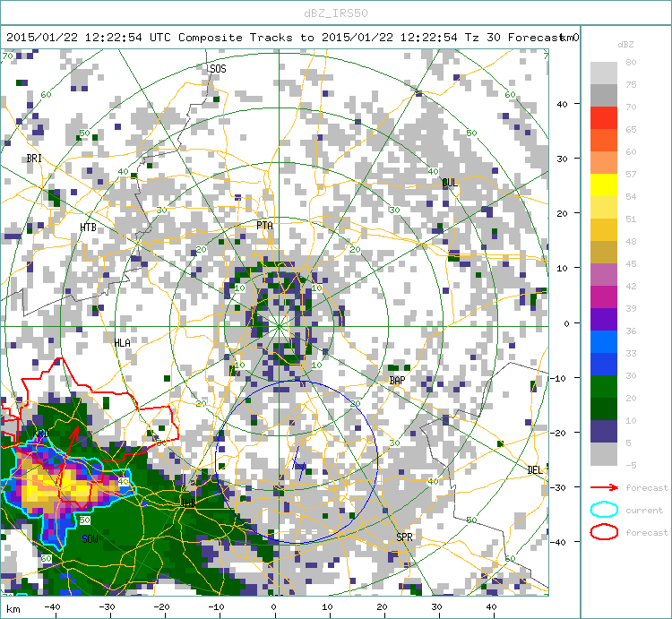
Task: Click the 2015/01/22 12:22:54 UTC header text
Action: pyautogui.click(x=89, y=38)
